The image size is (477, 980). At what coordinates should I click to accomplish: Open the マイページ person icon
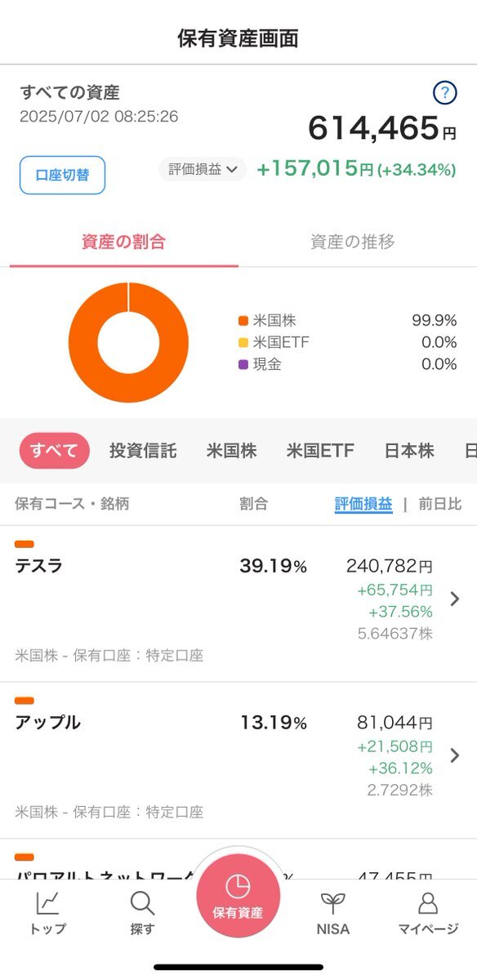tap(428, 903)
